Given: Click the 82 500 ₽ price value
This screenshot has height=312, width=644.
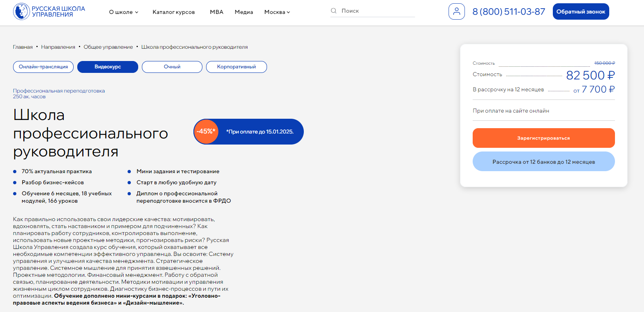Looking at the screenshot, I should point(590,75).
